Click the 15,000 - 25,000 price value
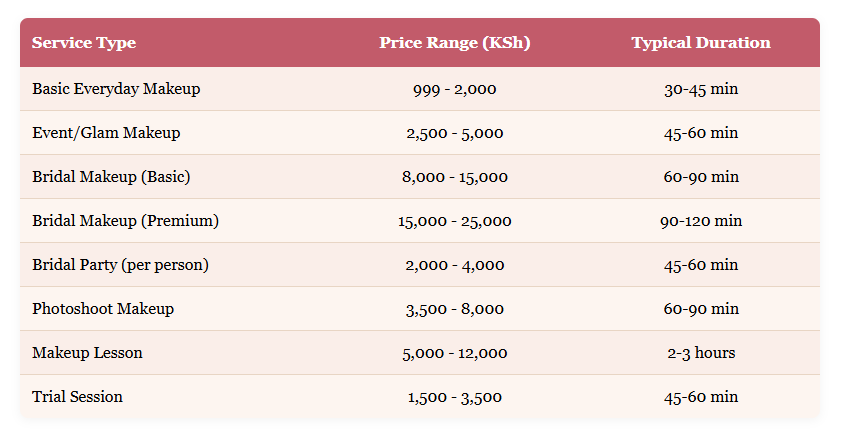 pos(455,221)
